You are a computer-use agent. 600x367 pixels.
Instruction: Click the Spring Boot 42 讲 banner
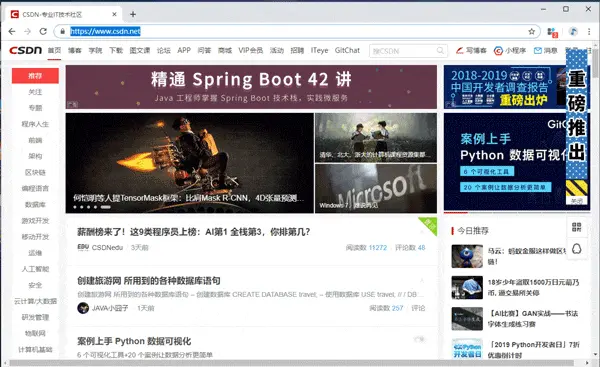point(251,87)
